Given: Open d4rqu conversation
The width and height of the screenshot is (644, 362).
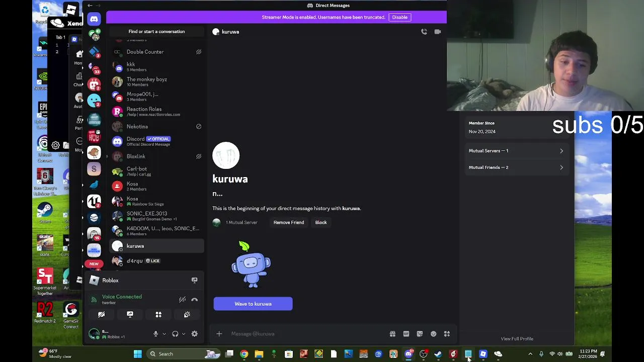Looking at the screenshot, I should click(x=156, y=261).
